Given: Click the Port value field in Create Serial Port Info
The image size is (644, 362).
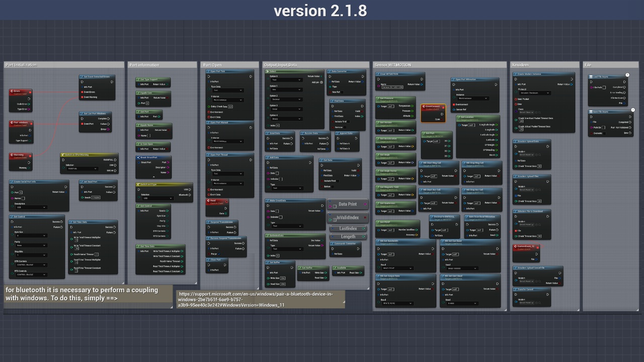Looking at the screenshot, I should pos(21,193).
